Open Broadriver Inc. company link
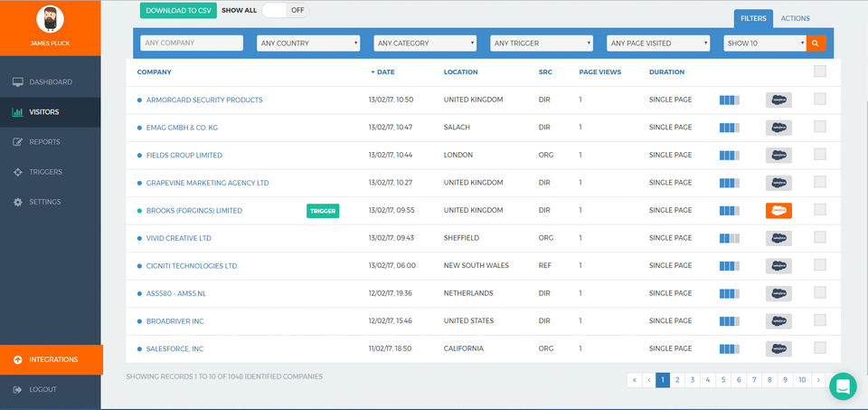This screenshot has height=410, width=868. (x=175, y=321)
